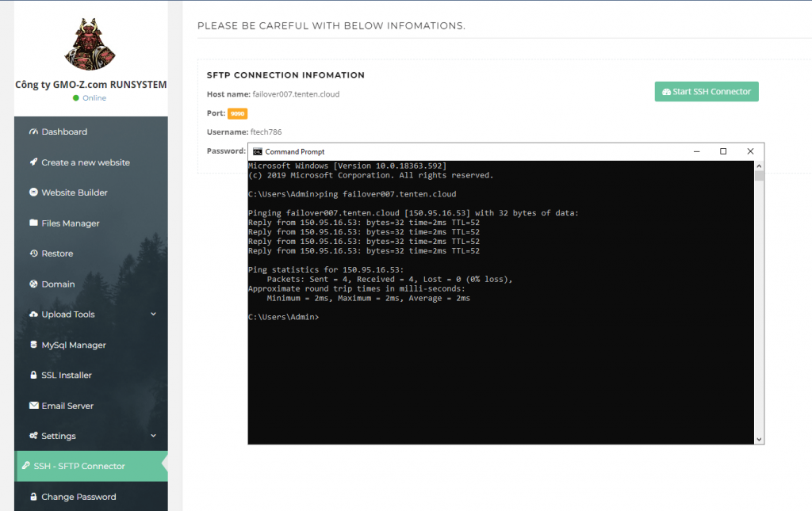Click the SSL Installer lock icon
The image size is (812, 511).
34,376
